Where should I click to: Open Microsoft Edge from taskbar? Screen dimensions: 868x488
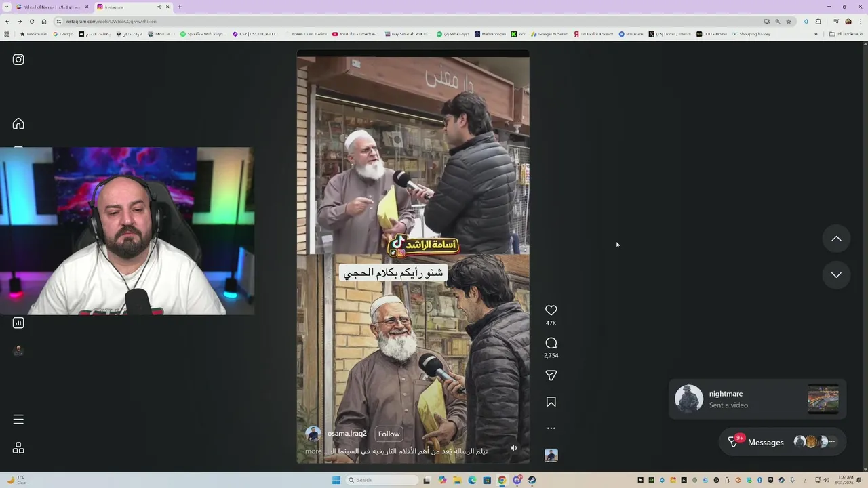coord(472,480)
